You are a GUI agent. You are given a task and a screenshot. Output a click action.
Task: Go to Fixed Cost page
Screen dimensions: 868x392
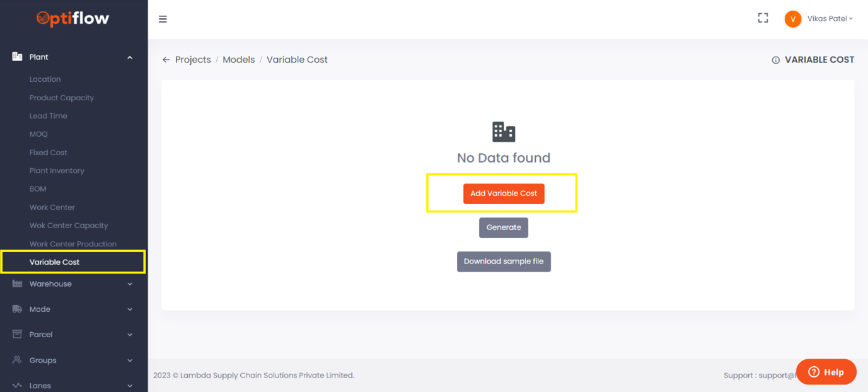(x=49, y=153)
